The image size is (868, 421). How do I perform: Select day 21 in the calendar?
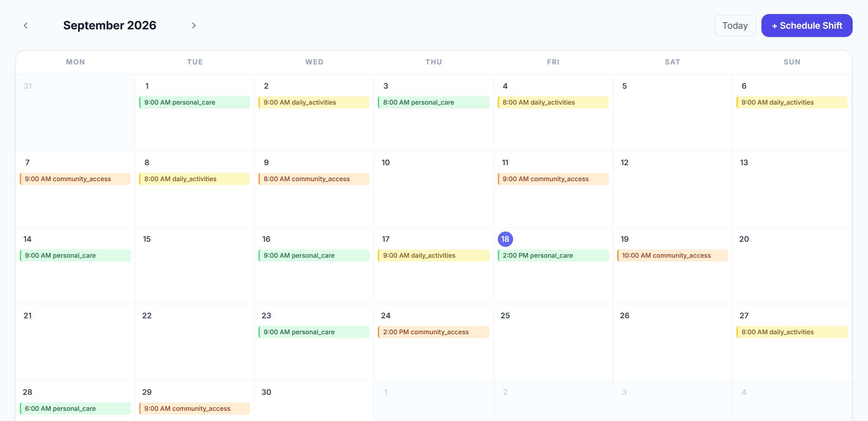[27, 315]
